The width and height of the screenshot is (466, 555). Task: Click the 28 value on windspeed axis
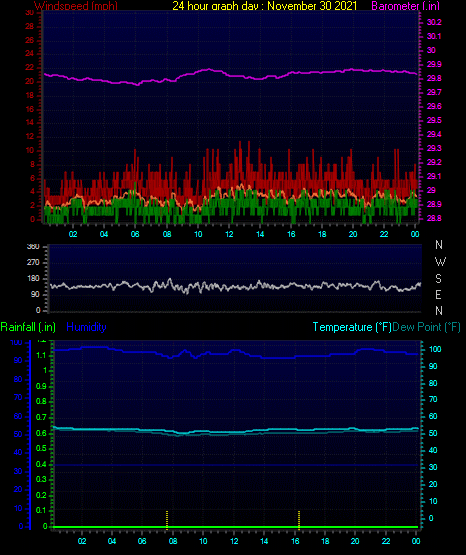point(30,27)
